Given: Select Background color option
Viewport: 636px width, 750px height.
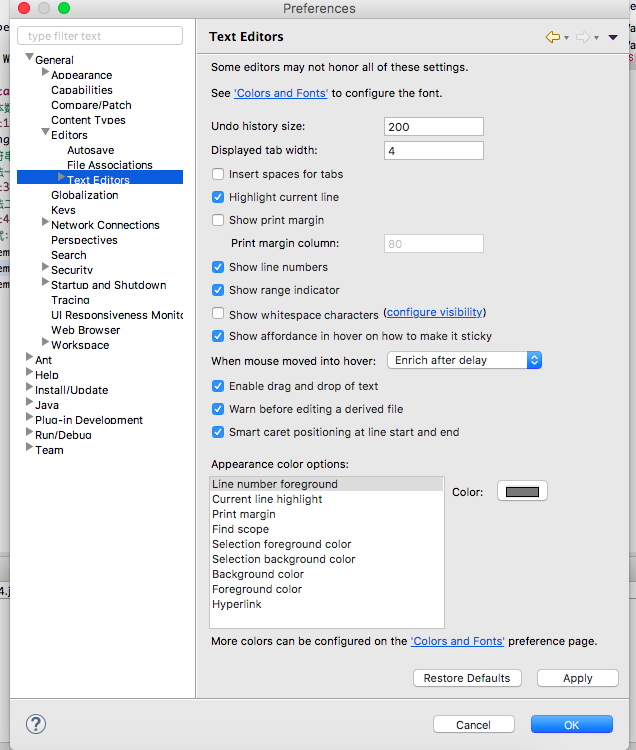Looking at the screenshot, I should click(x=327, y=574).
